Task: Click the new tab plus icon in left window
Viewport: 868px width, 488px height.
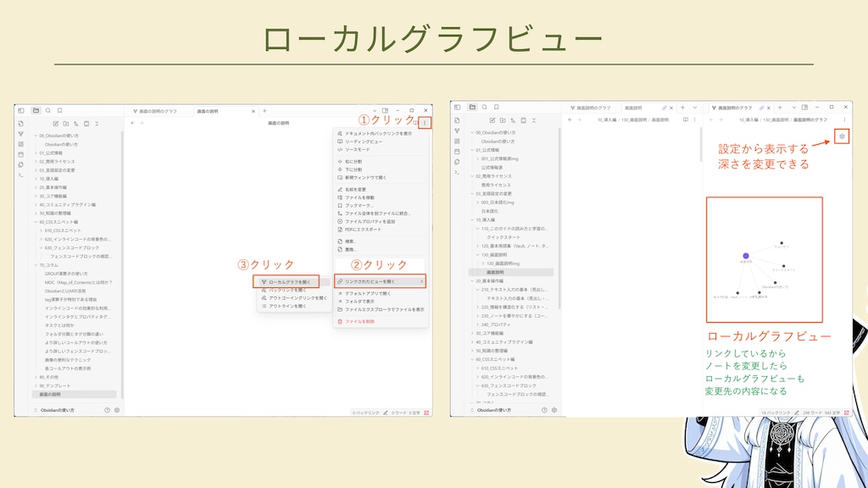Action: pyautogui.click(x=264, y=111)
